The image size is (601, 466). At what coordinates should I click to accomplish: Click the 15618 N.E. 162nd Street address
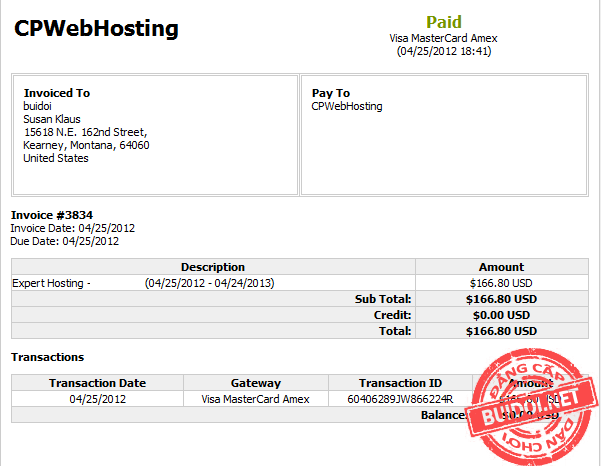pos(85,132)
